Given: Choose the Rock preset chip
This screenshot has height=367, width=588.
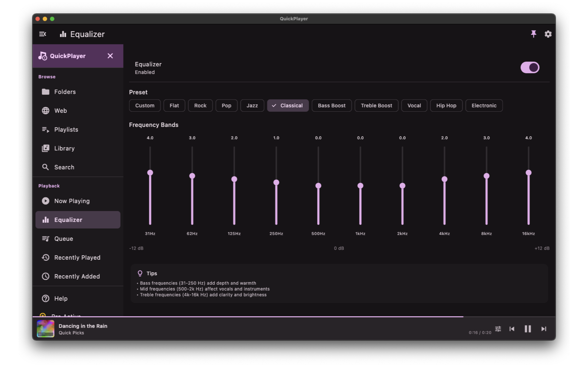Looking at the screenshot, I should (200, 106).
